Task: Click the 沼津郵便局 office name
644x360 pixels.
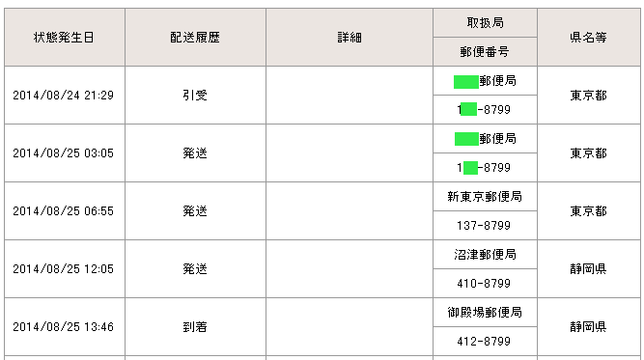Action: pos(485,255)
